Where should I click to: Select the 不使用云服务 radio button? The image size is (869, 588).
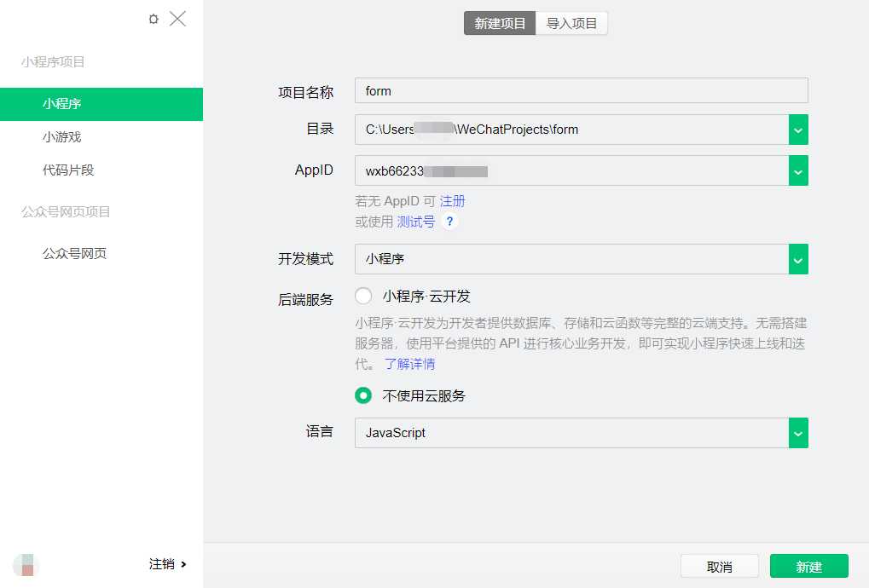363,395
